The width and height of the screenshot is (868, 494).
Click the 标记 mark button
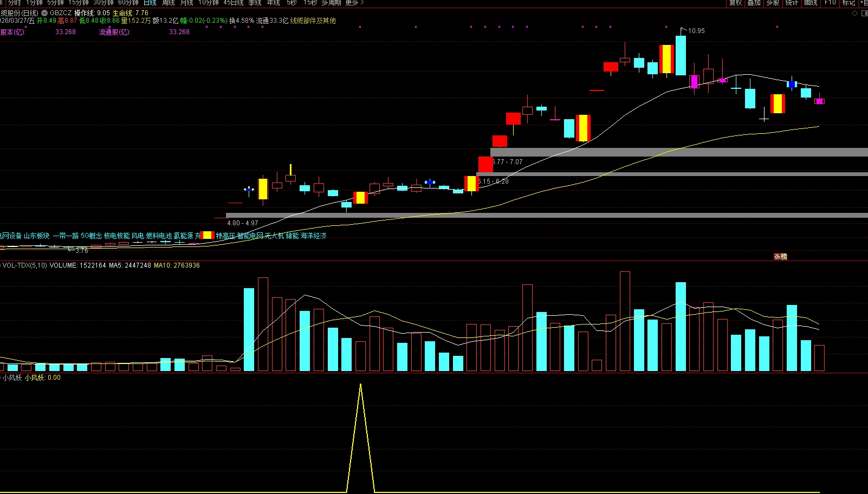click(x=848, y=3)
